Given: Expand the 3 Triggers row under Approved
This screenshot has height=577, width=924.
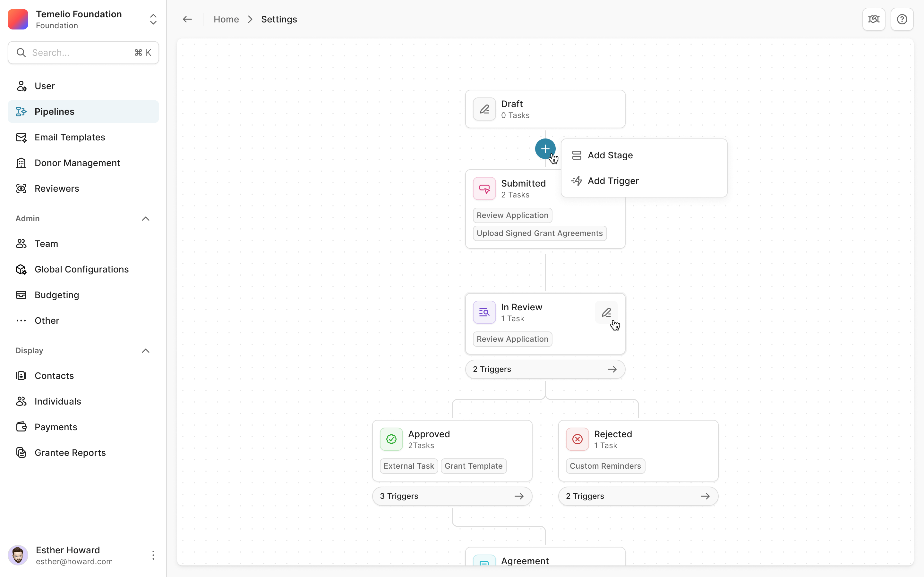Looking at the screenshot, I should coord(452,496).
